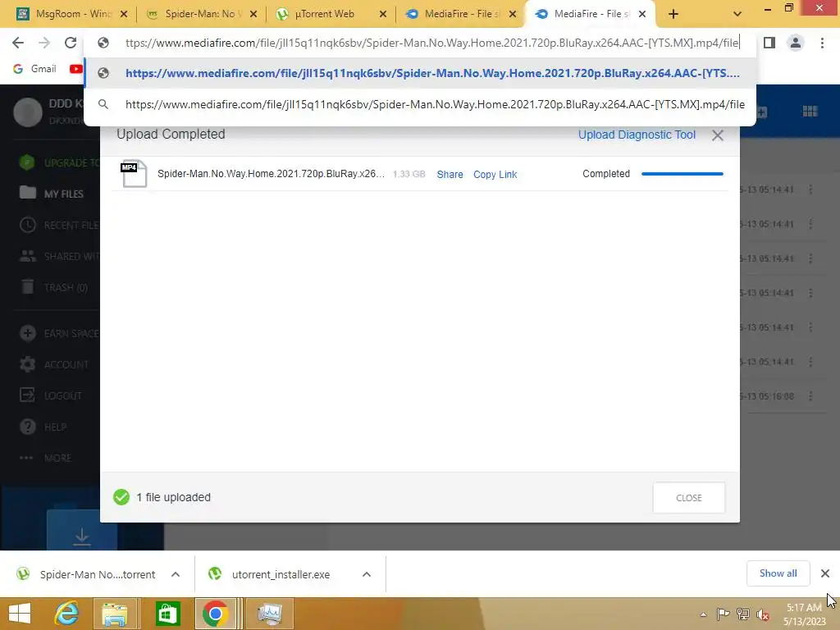Open the YouTube bookmark icon
This screenshot has height=630, width=840.
coord(76,69)
